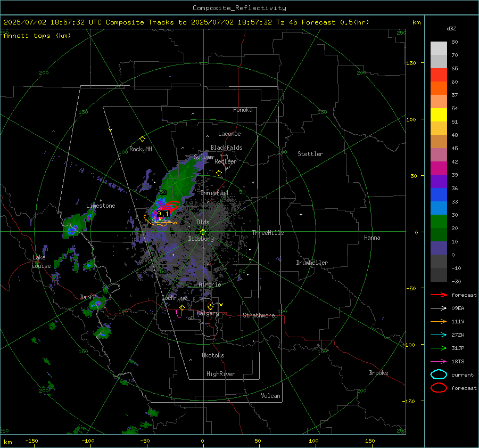Click the Banff city label
Screen dimensions: 479x448
coord(88,297)
